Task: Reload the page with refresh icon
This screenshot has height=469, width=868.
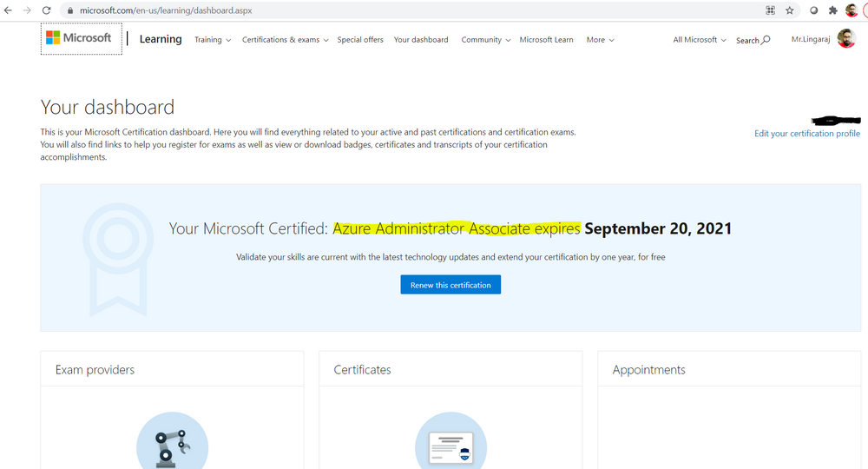Action: pos(47,10)
